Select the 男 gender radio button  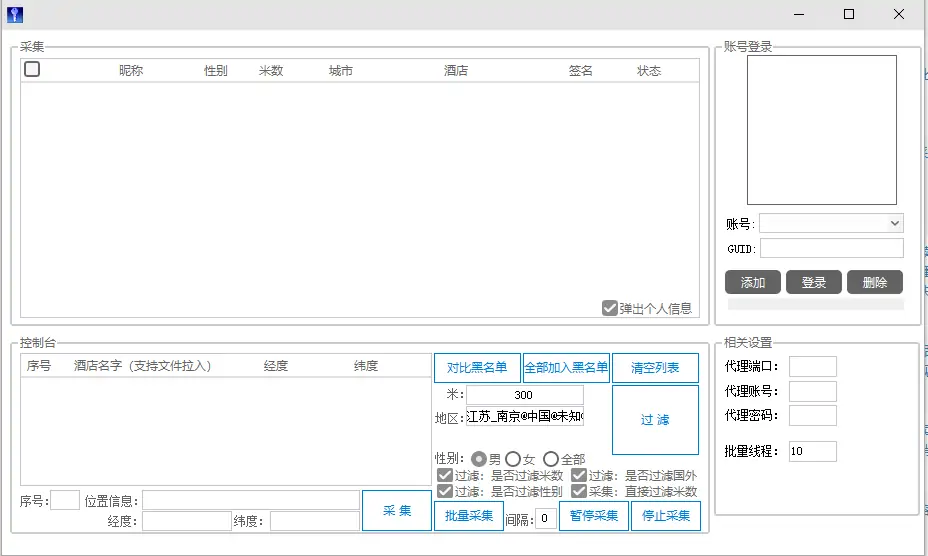[x=479, y=459]
